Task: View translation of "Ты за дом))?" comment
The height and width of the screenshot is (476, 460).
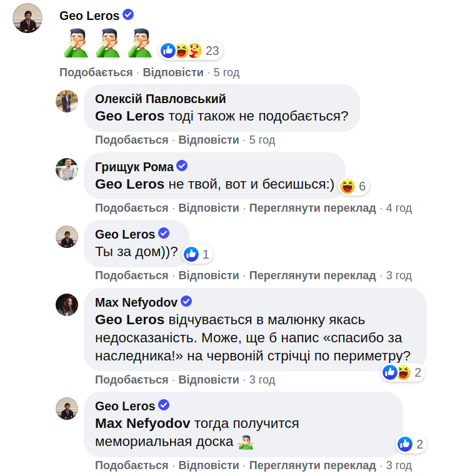Action: [312, 275]
